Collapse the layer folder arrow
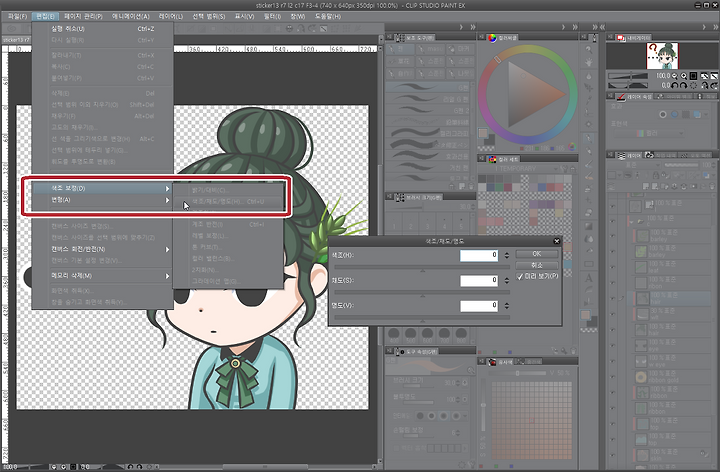720x472 pixels. (631, 221)
